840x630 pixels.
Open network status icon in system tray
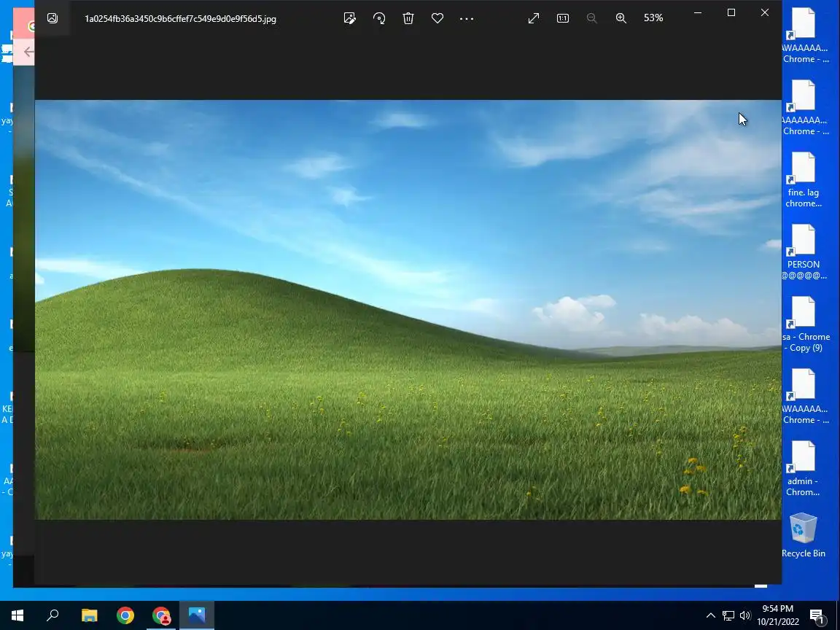click(x=728, y=615)
